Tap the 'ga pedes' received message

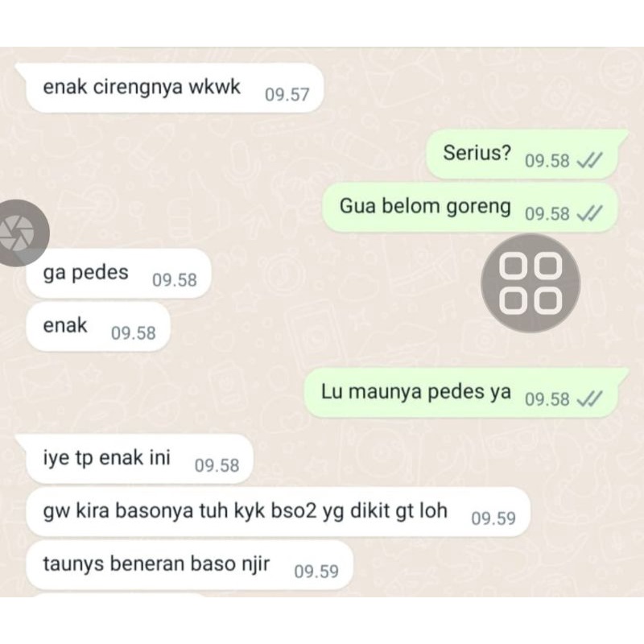click(118, 273)
